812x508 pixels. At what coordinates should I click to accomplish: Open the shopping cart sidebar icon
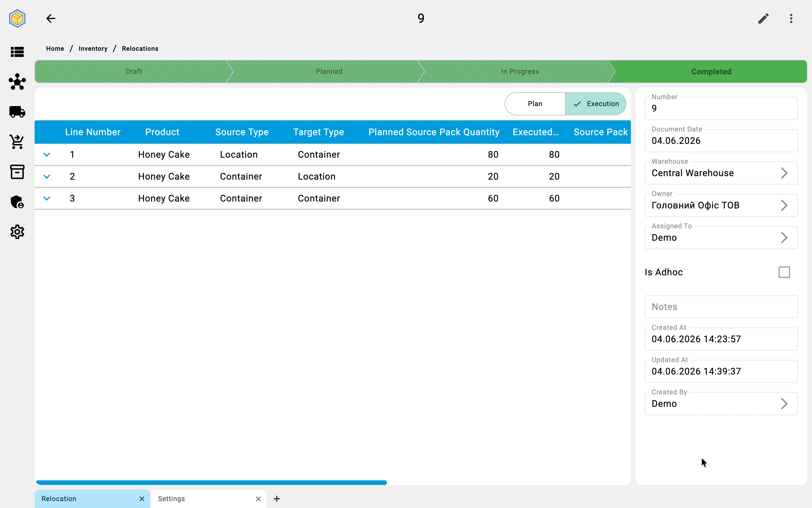(17, 142)
